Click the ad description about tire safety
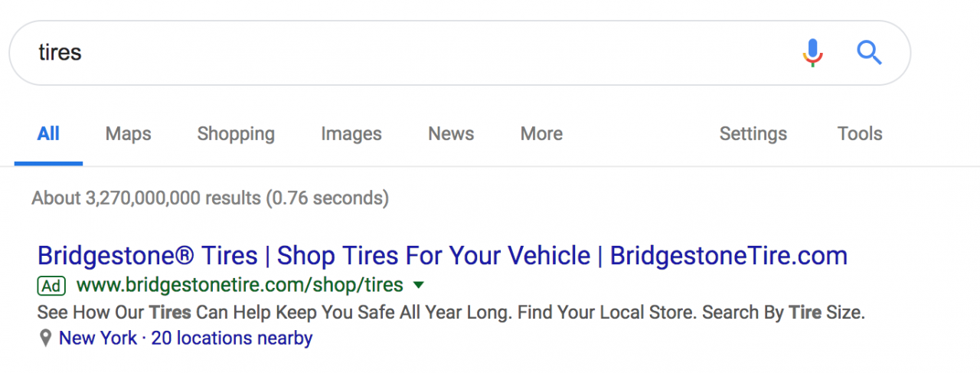Image resolution: width=980 pixels, height=373 pixels. (451, 312)
